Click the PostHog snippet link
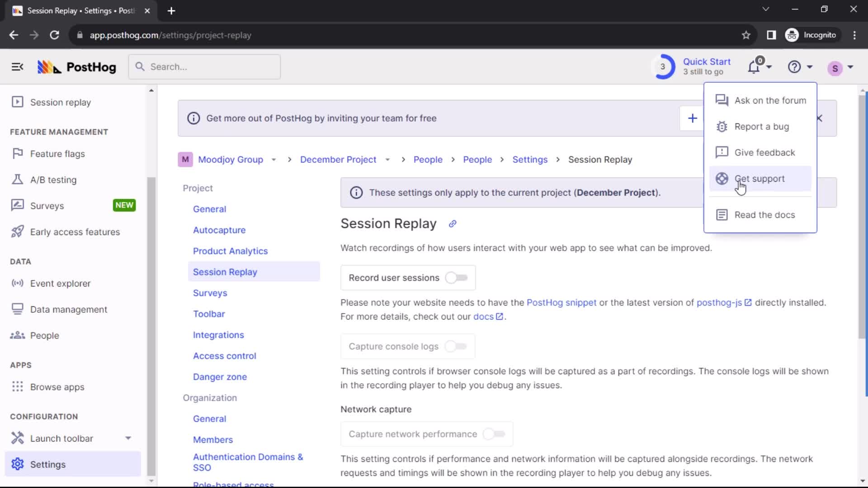 561,303
